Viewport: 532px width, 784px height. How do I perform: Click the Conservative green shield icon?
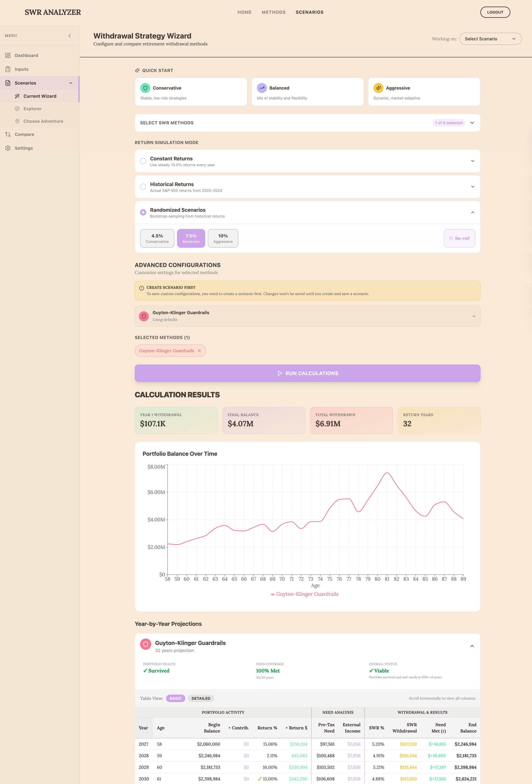pos(146,88)
